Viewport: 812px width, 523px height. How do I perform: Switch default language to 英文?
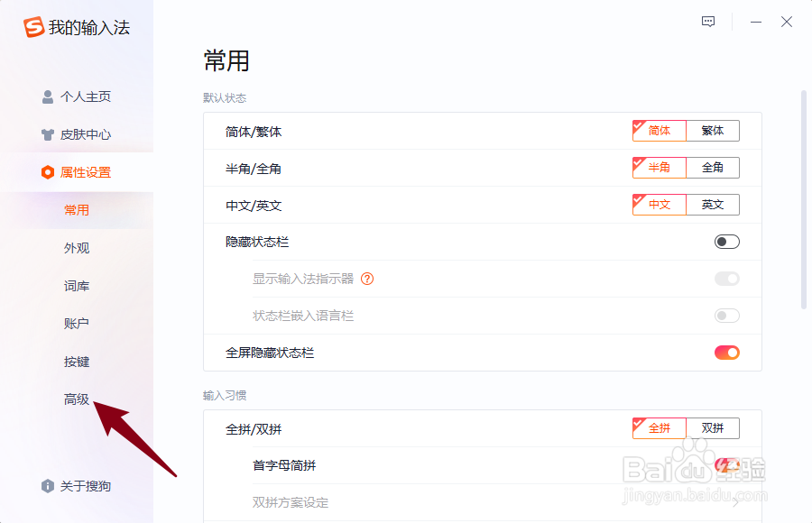pos(713,205)
